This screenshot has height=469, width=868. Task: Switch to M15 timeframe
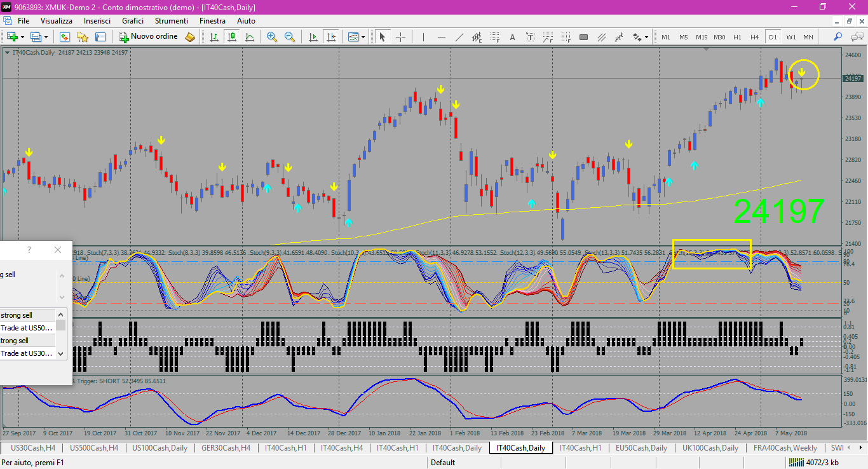[x=702, y=37]
